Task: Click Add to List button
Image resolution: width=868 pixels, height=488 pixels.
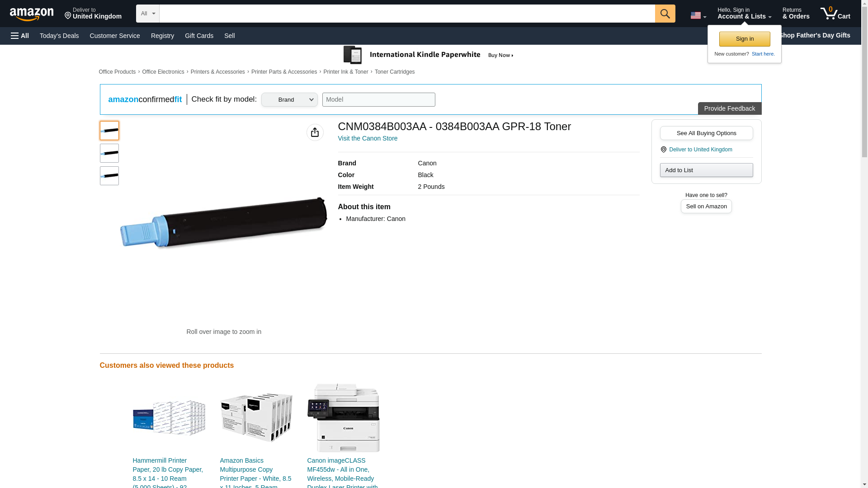Action: [x=706, y=170]
